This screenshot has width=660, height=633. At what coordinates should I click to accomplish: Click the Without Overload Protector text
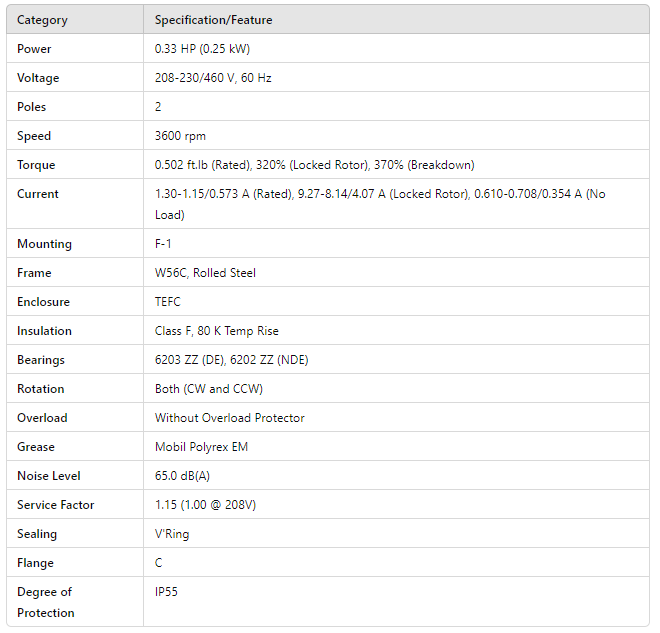pos(229,418)
